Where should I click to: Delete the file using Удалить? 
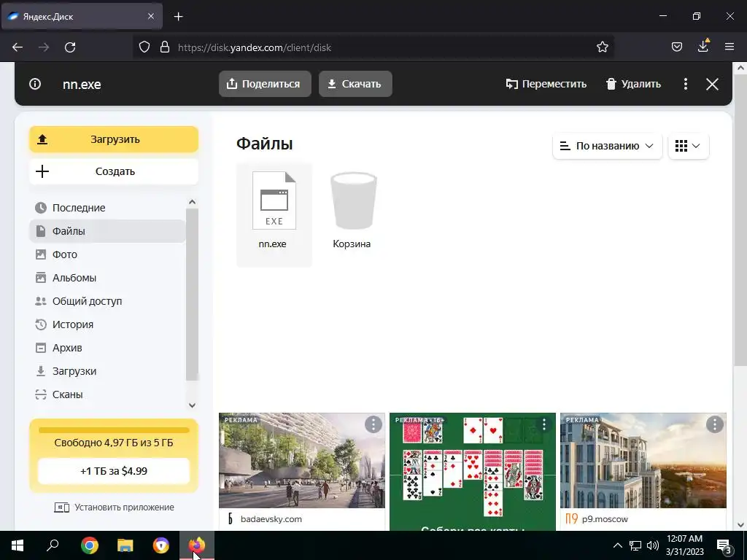633,85
